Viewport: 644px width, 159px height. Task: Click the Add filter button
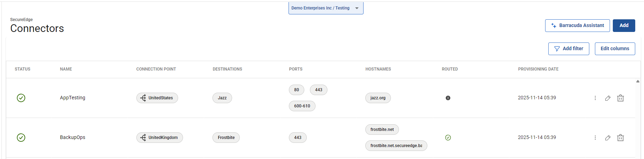(568, 49)
